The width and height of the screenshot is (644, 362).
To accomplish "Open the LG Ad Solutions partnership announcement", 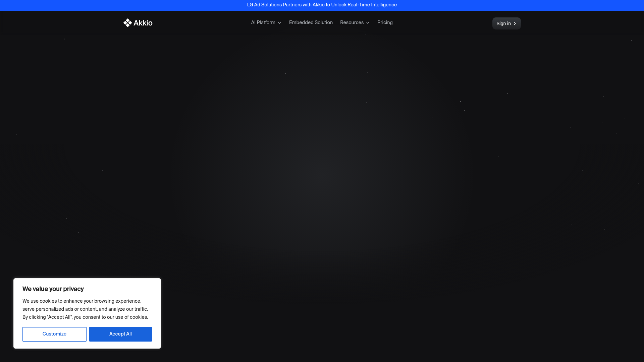I will point(322,5).
